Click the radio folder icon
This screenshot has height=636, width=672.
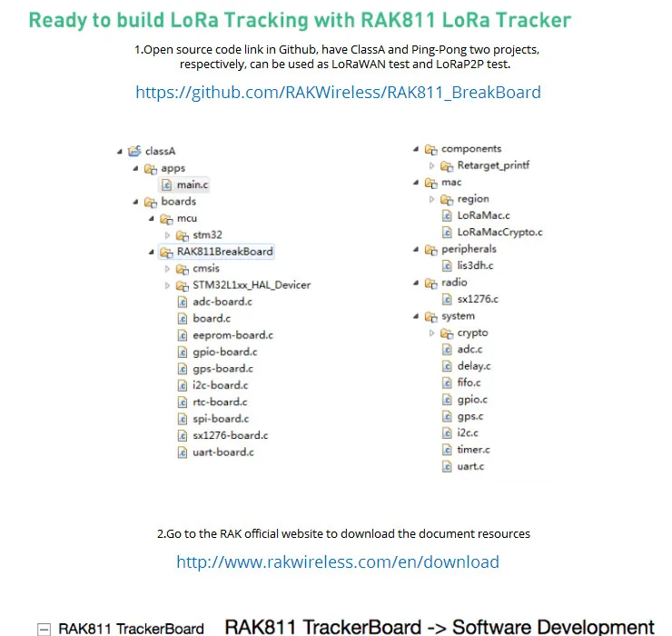(430, 283)
